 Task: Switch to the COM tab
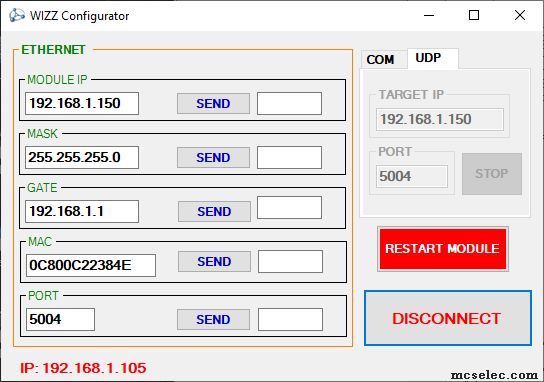[x=381, y=60]
